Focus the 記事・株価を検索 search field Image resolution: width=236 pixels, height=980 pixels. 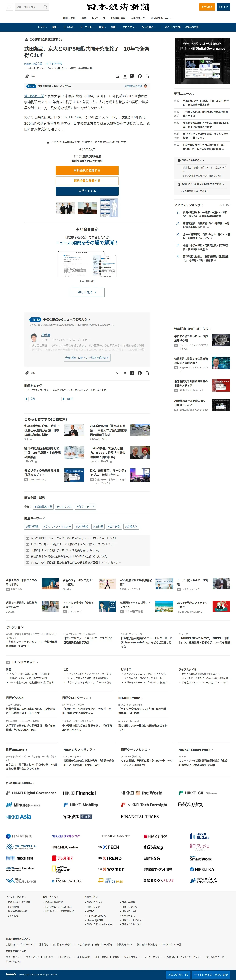[29, 7]
